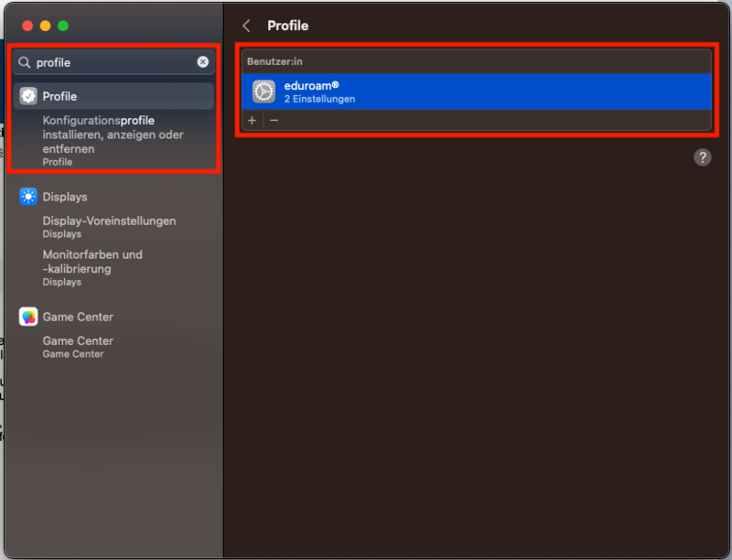Select the Displays sidebar heading

click(x=65, y=197)
